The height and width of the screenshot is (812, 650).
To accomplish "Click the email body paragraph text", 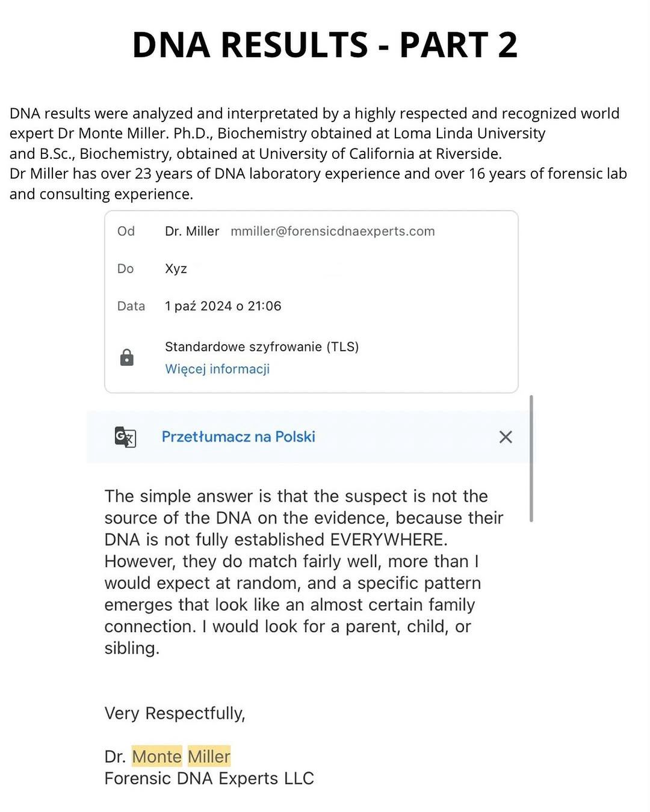I will click(295, 571).
